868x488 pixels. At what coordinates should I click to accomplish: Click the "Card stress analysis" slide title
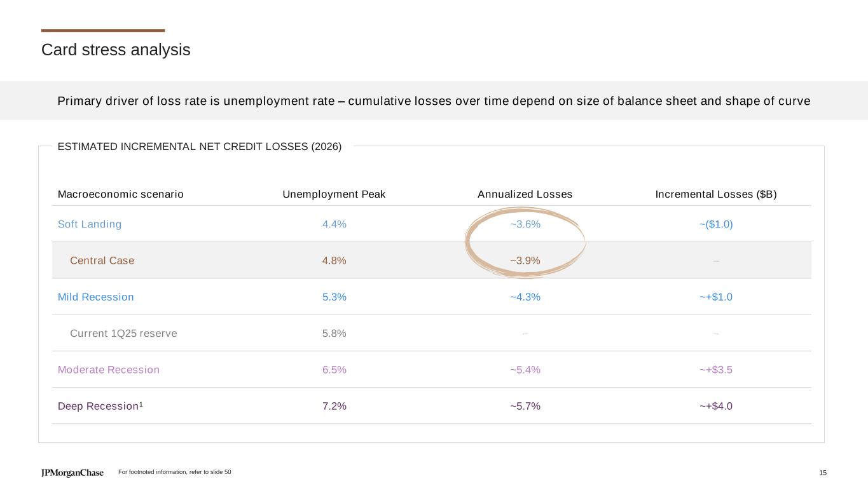(116, 50)
